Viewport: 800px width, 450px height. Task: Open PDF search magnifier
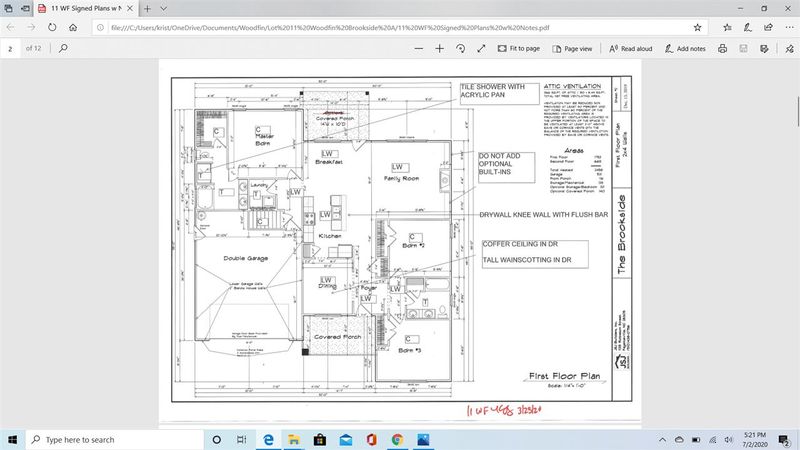click(63, 48)
